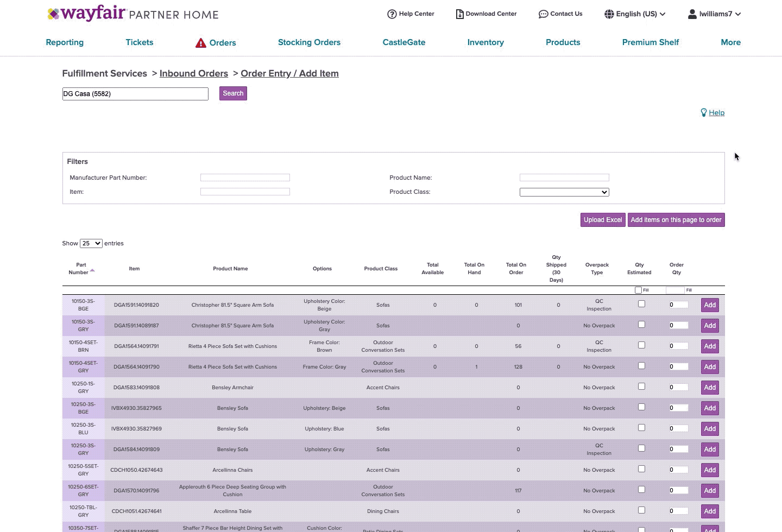Click item number DGA1591.14091820
Screen dimensions: 782x532
click(136, 305)
